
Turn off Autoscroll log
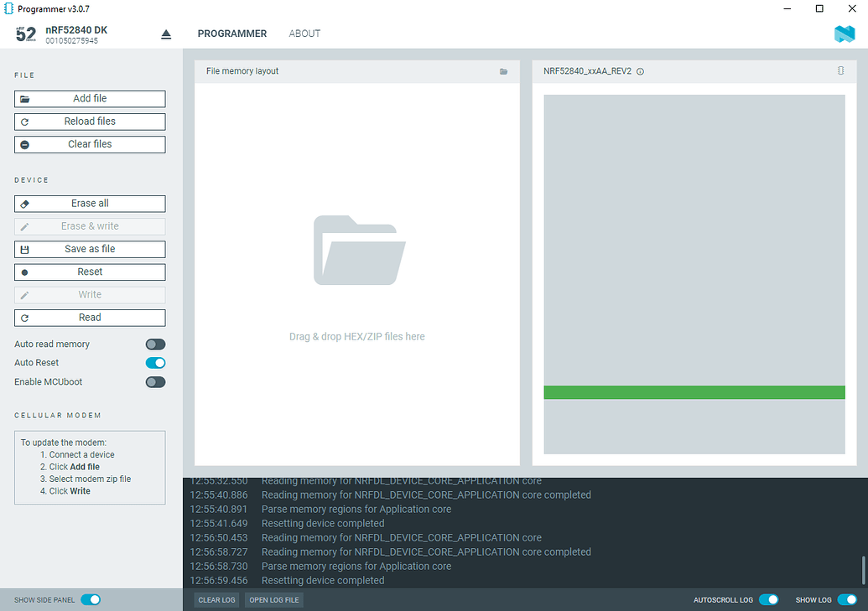pyautogui.click(x=768, y=599)
